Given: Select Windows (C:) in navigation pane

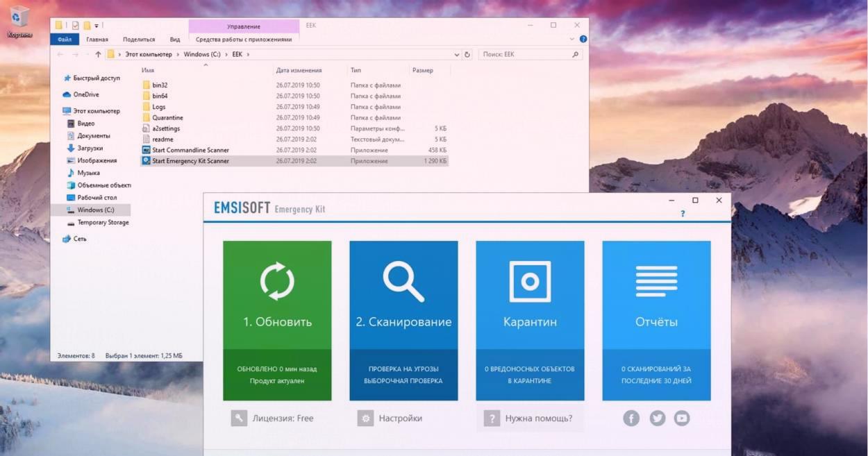Looking at the screenshot, I should 91,210.
